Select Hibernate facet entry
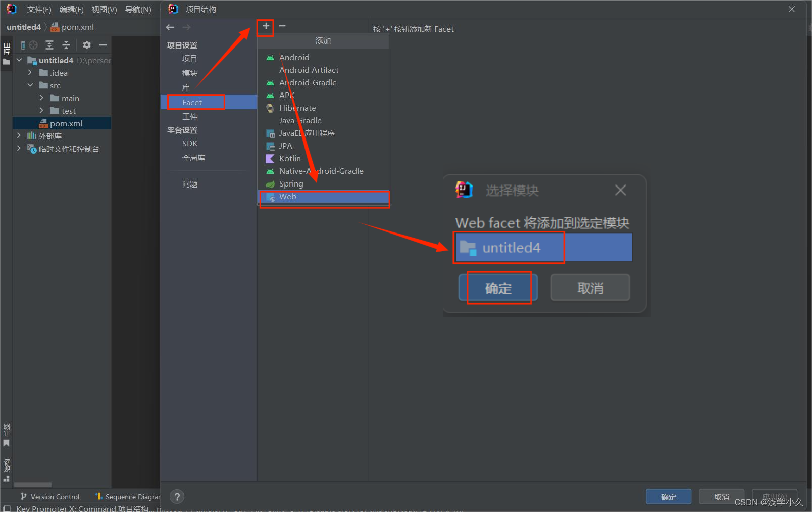 pyautogui.click(x=323, y=108)
